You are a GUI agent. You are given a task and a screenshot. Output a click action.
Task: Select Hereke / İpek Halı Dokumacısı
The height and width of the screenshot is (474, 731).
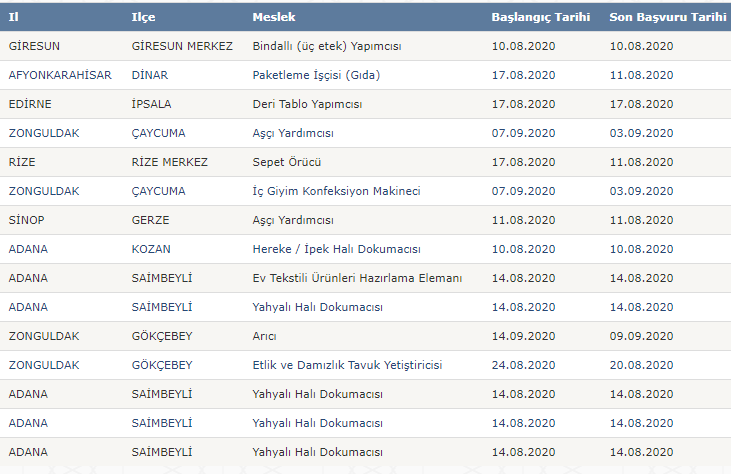click(x=336, y=249)
